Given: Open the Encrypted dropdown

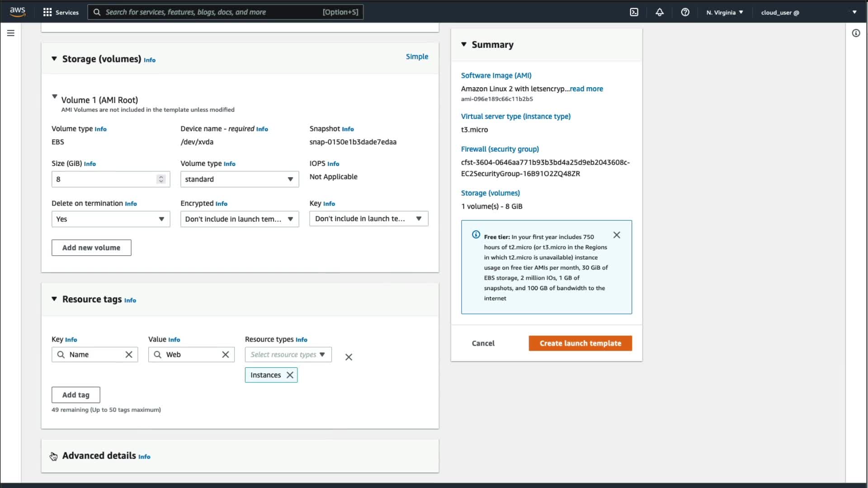Looking at the screenshot, I should [240, 219].
